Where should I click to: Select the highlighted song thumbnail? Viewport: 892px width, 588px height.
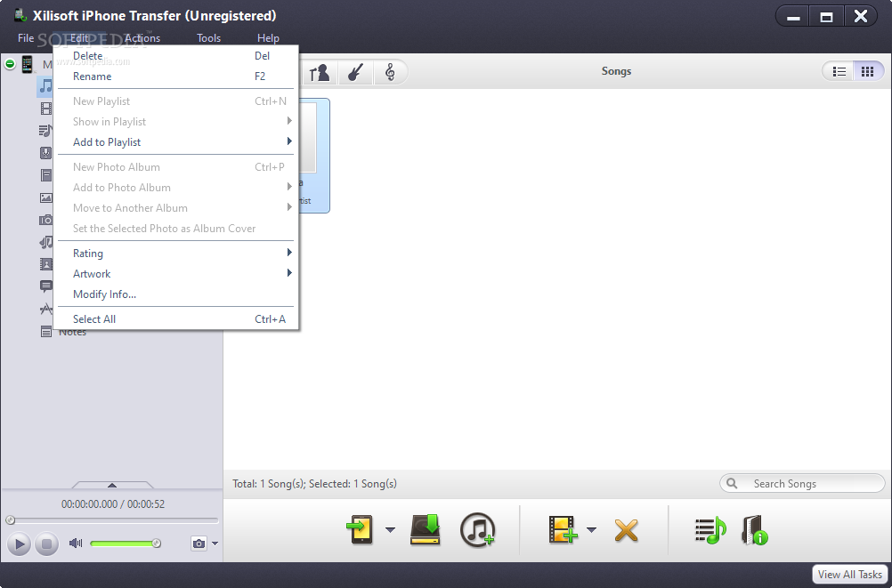tap(314, 156)
